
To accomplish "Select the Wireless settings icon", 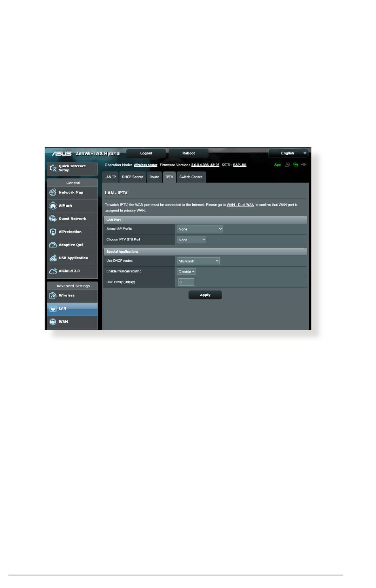I will tap(53, 295).
